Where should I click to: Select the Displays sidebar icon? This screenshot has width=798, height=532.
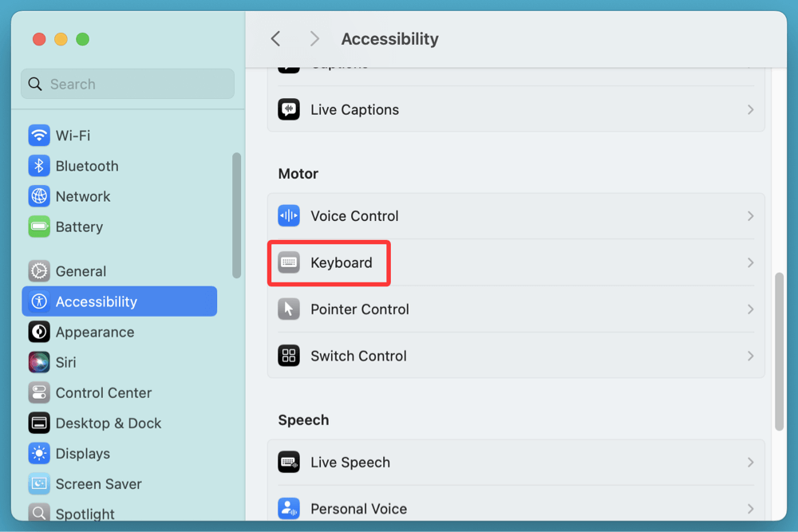[x=38, y=453]
